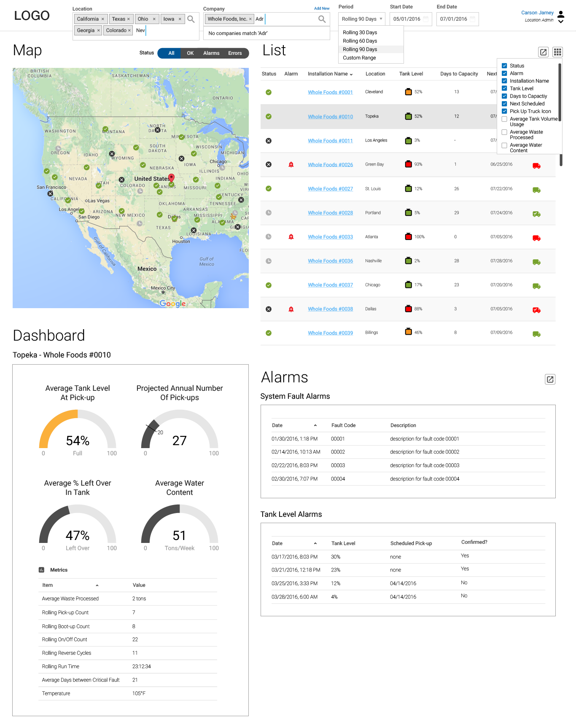The width and height of the screenshot is (576, 728).
Task: Open the End Date calendar icon
Action: [x=473, y=19]
